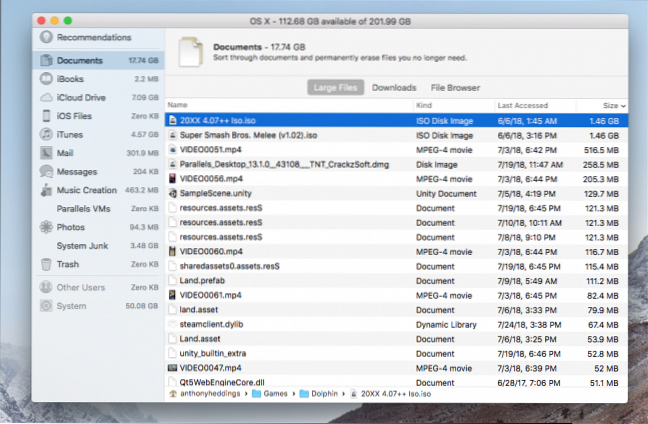648x424 pixels.
Task: Switch to the Downloads tab
Action: click(394, 88)
